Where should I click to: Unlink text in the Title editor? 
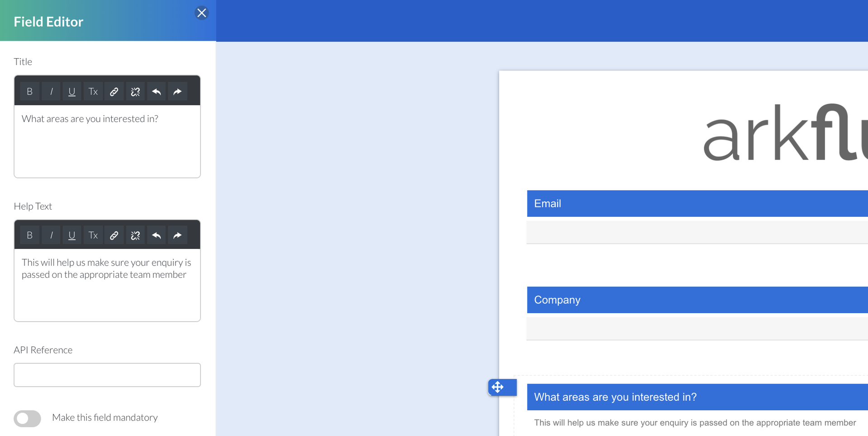(135, 91)
